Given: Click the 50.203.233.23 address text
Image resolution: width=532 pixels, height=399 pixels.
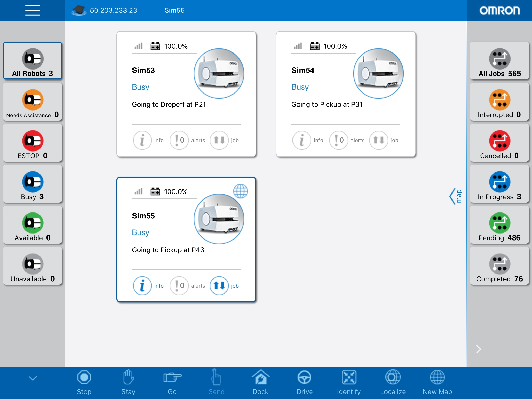Looking at the screenshot, I should click(114, 10).
